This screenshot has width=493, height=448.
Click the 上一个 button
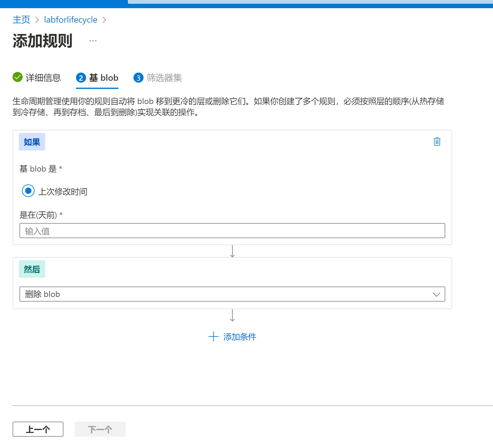tap(38, 429)
